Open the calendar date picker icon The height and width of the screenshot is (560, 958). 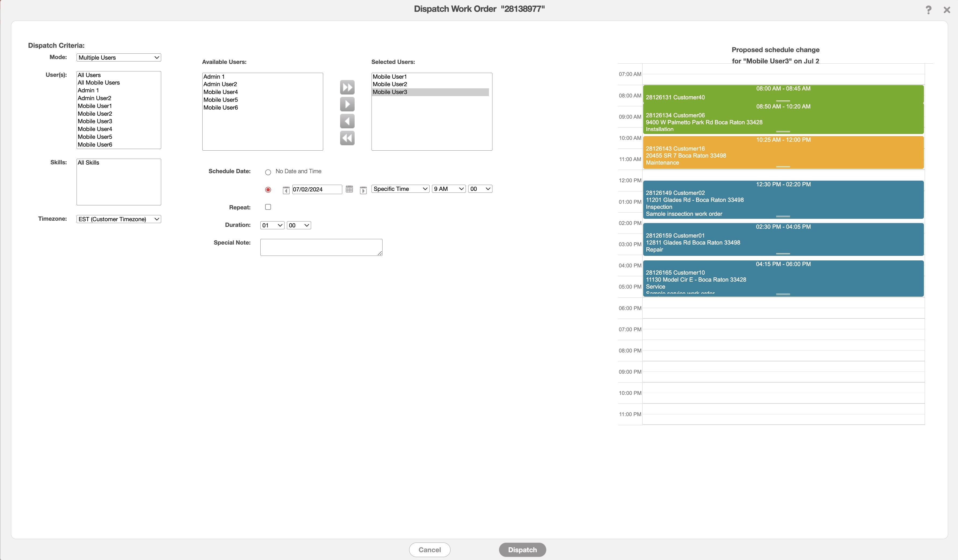[x=349, y=189]
